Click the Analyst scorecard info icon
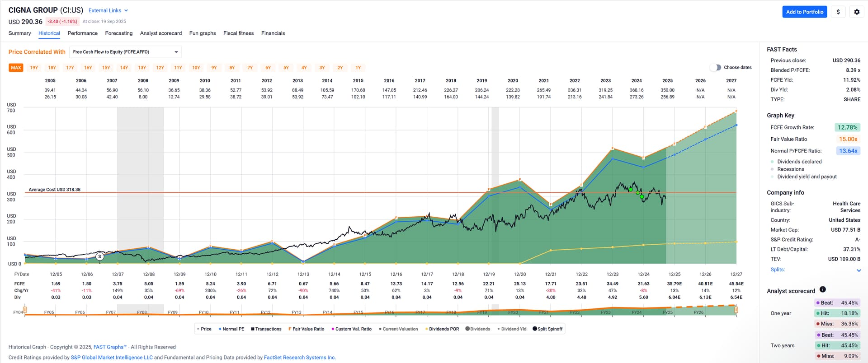This screenshot has height=363, width=868. [822, 289]
